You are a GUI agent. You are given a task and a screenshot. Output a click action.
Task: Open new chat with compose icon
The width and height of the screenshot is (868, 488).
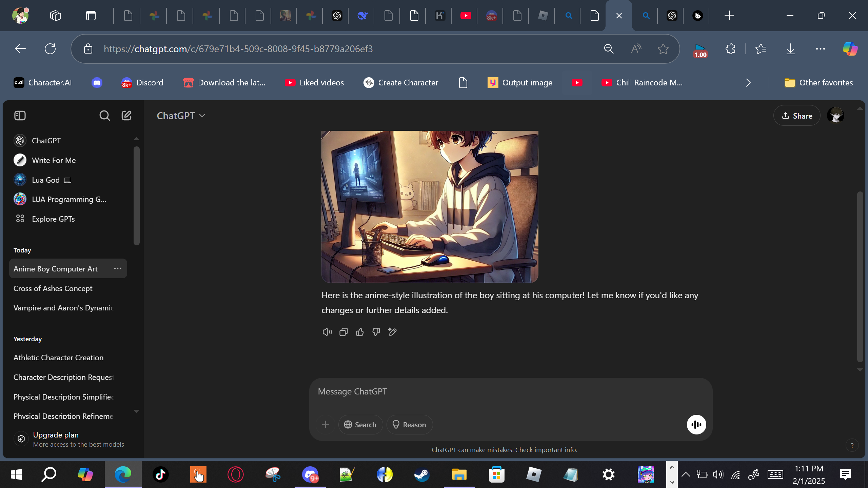[126, 116]
